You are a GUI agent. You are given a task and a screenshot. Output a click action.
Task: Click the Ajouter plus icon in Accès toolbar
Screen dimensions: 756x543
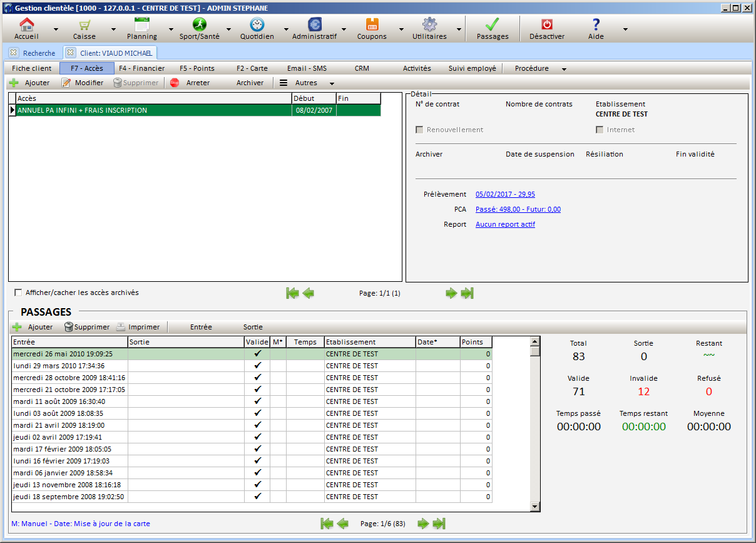click(x=14, y=83)
